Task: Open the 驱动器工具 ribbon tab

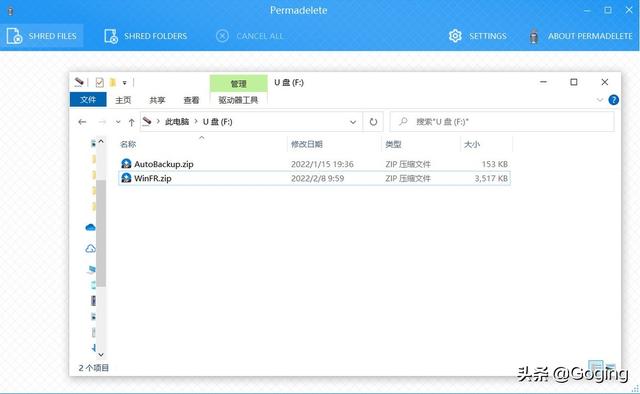Action: point(238,100)
